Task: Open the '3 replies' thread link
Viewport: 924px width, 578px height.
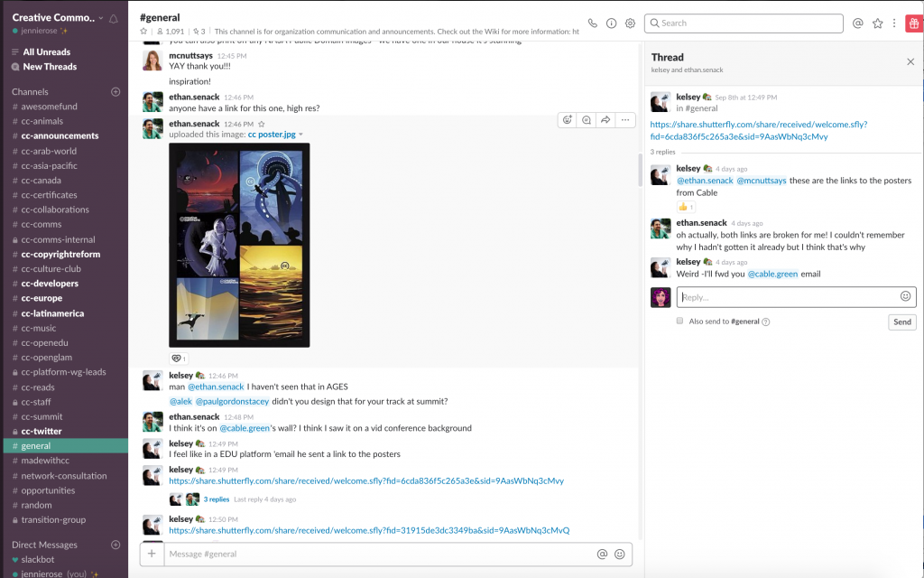Action: pyautogui.click(x=216, y=499)
